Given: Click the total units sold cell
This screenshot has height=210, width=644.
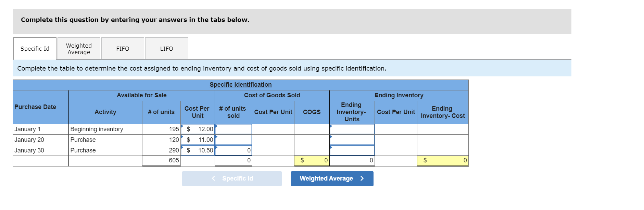Looking at the screenshot, I should click(233, 160).
